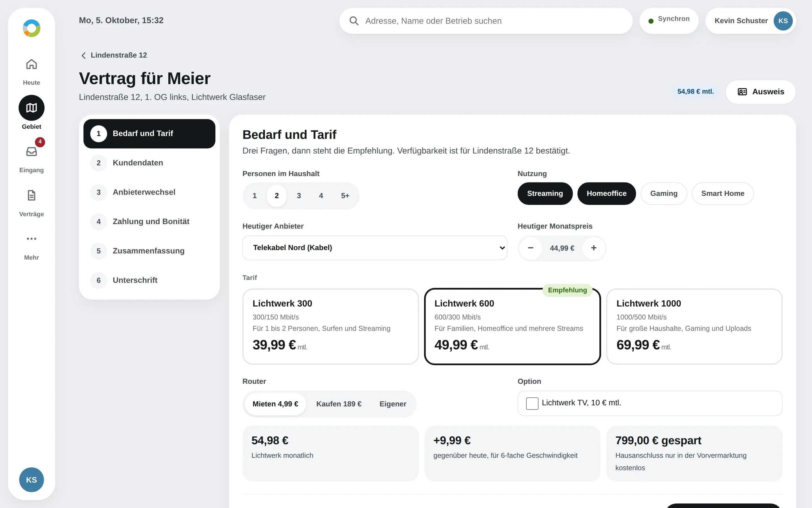Enable the Smart Home usage chip
Screen dimensions: 812x508
pos(722,194)
